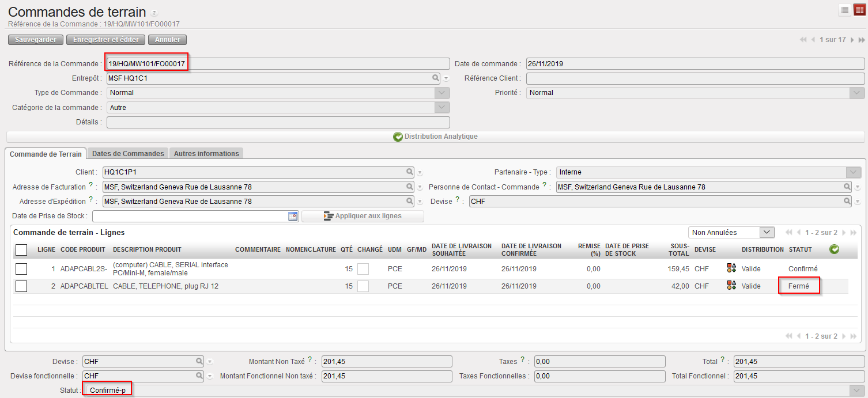Select checkbox for line 1 ADAPCABL2S-
The image size is (868, 398).
21,268
